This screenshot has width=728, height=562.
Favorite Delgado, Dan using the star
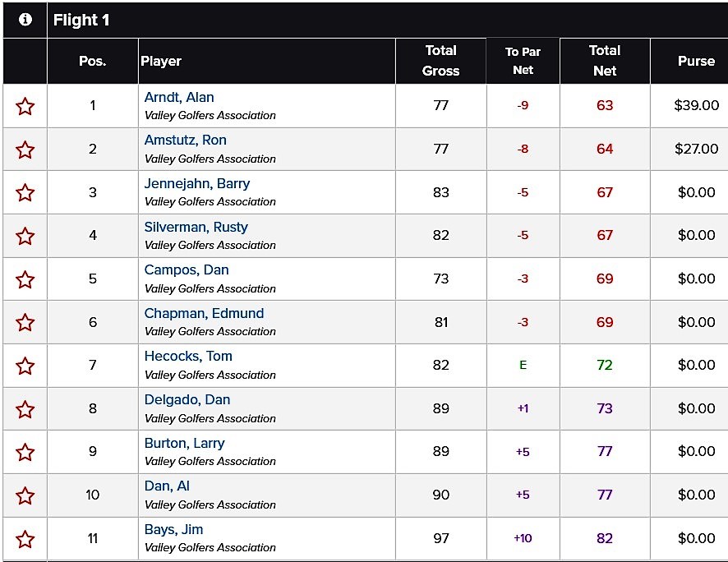[x=25, y=409]
